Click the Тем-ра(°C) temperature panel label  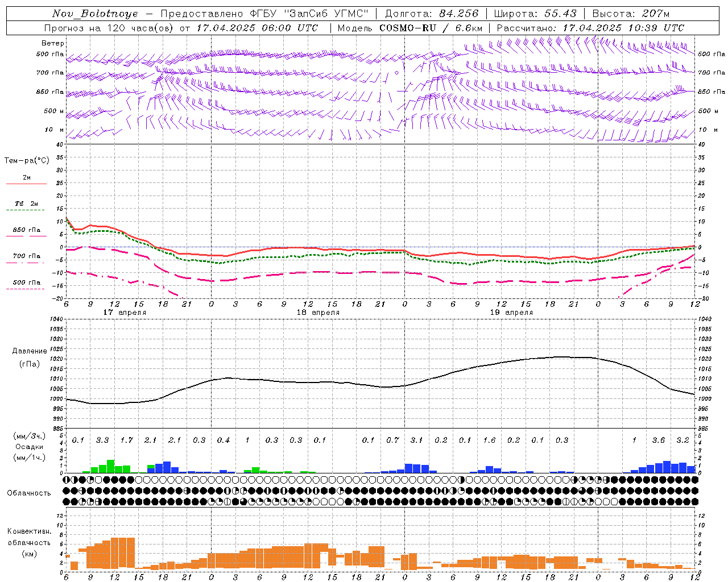pos(27,161)
